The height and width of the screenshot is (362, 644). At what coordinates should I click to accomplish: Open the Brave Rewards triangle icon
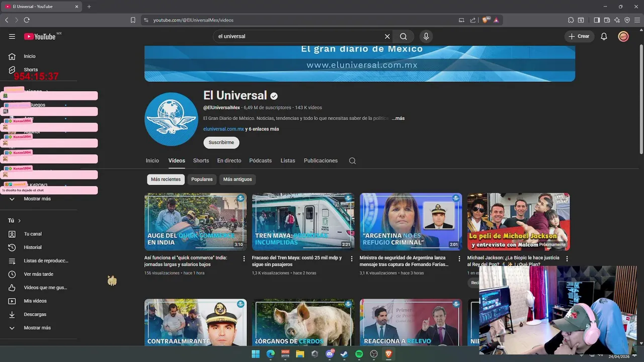496,20
